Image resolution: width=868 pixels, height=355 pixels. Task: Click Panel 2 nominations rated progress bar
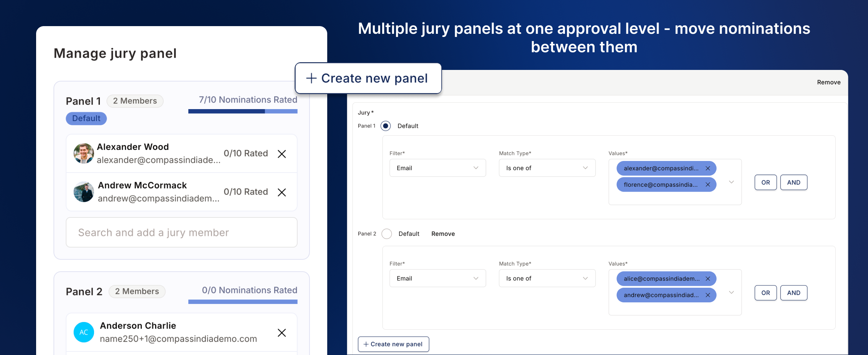pos(243,302)
